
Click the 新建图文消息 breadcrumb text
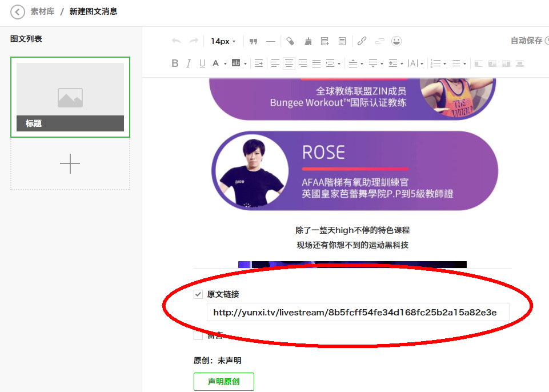pyautogui.click(x=93, y=11)
